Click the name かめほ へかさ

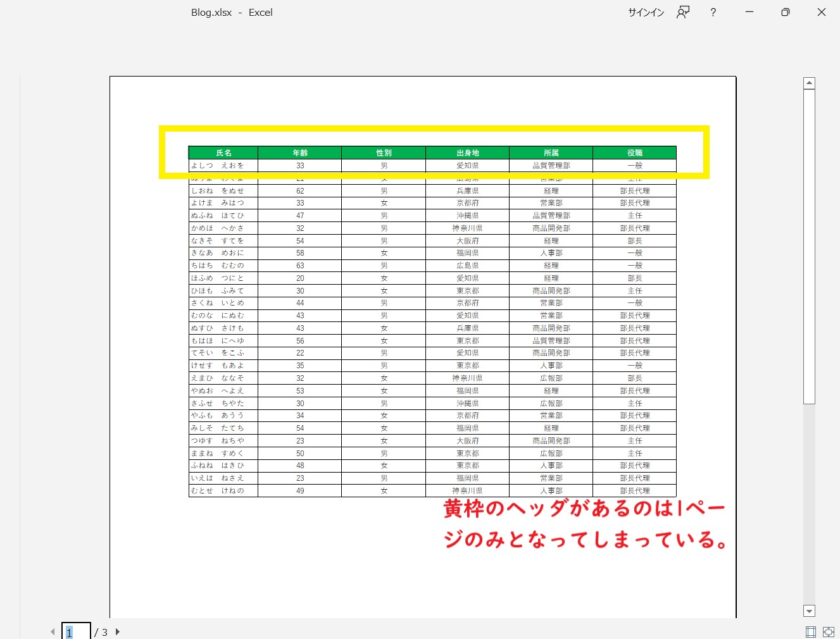218,228
